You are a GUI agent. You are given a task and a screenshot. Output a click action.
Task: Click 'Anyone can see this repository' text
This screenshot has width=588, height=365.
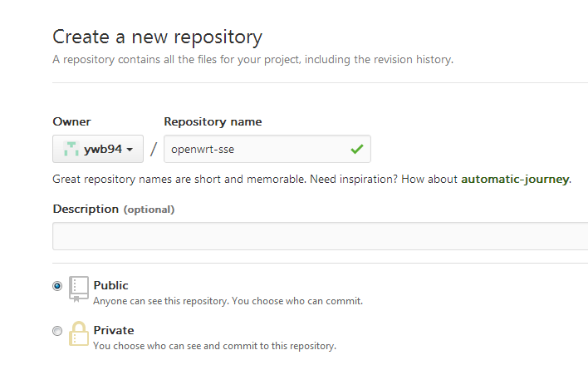pos(160,301)
